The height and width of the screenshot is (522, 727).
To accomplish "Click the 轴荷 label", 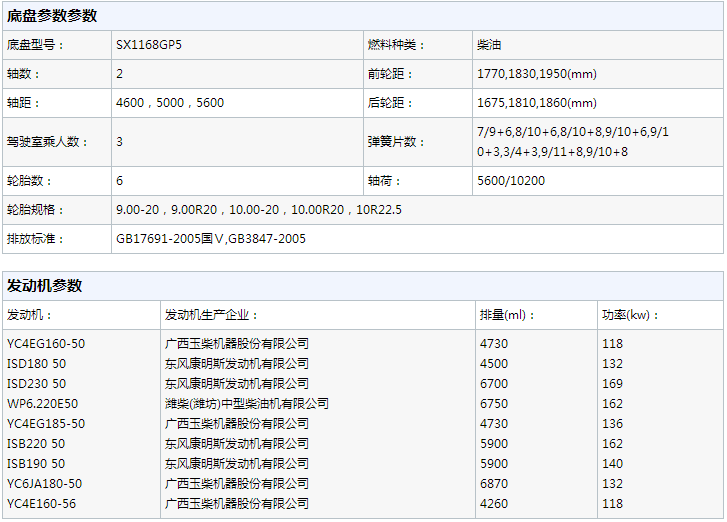I will click(384, 180).
